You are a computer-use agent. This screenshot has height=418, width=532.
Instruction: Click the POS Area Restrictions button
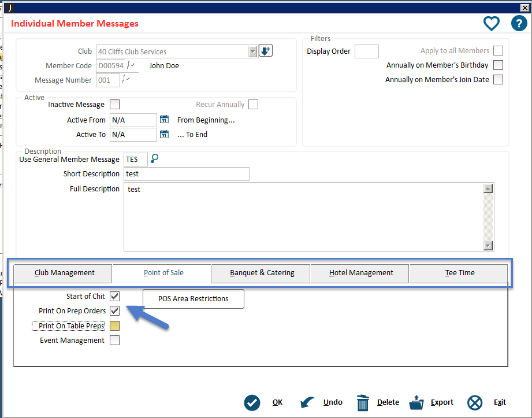[193, 299]
